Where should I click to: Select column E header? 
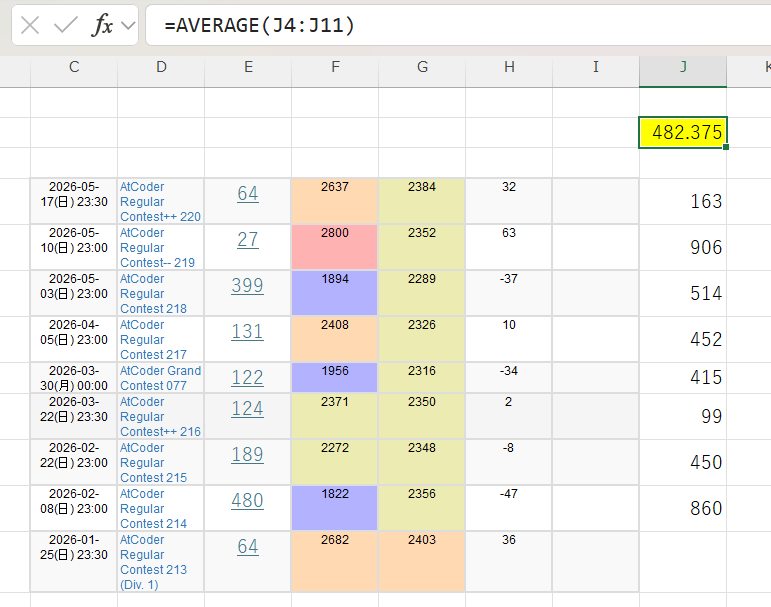click(x=248, y=67)
